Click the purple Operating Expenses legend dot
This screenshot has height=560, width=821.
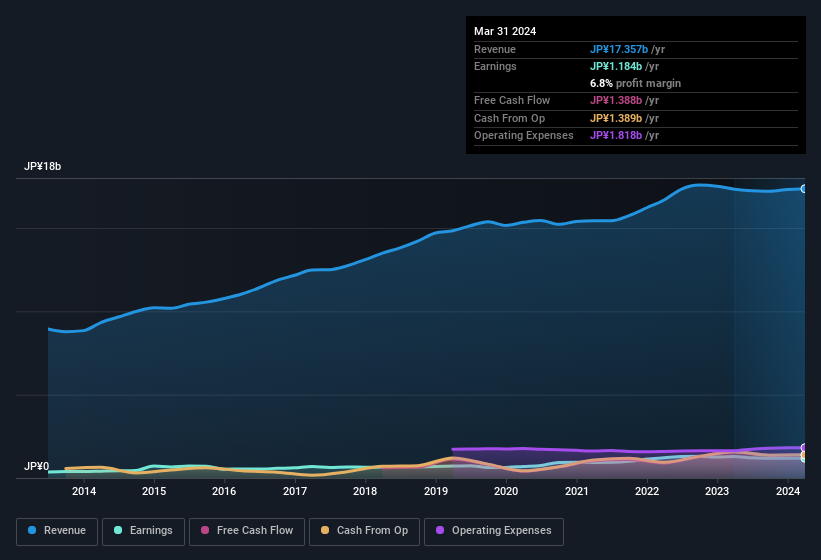[441, 531]
